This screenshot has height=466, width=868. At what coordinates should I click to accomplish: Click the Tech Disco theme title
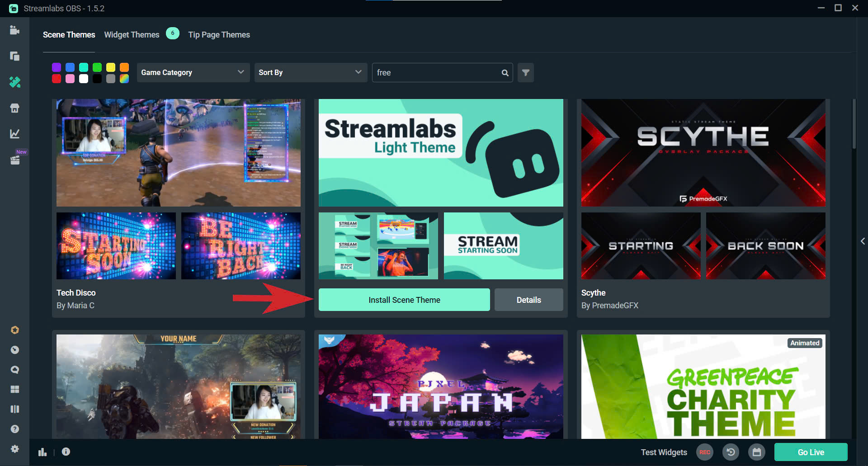[x=76, y=293]
